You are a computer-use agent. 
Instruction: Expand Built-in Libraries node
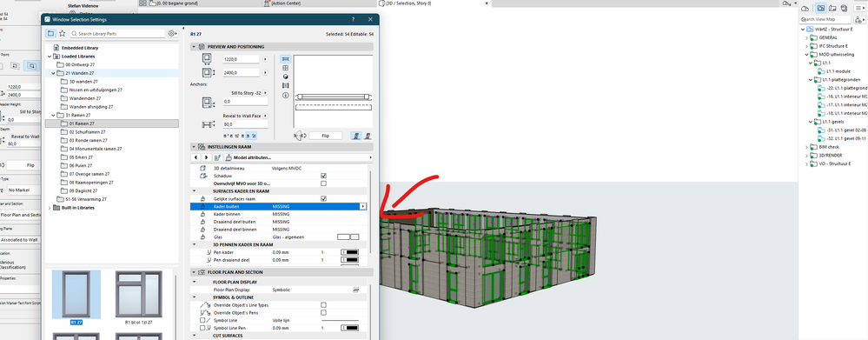coord(50,208)
